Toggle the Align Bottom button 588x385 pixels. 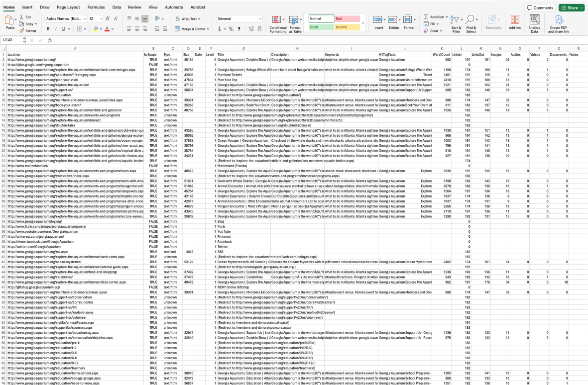tap(145, 18)
